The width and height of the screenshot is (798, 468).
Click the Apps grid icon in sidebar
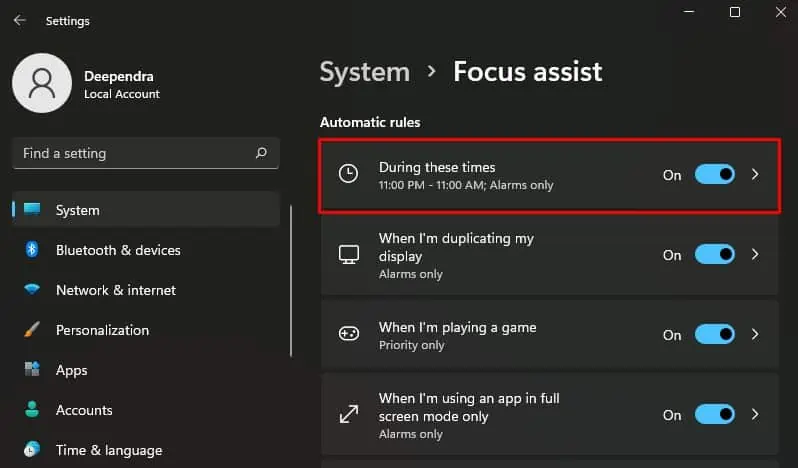tap(32, 369)
